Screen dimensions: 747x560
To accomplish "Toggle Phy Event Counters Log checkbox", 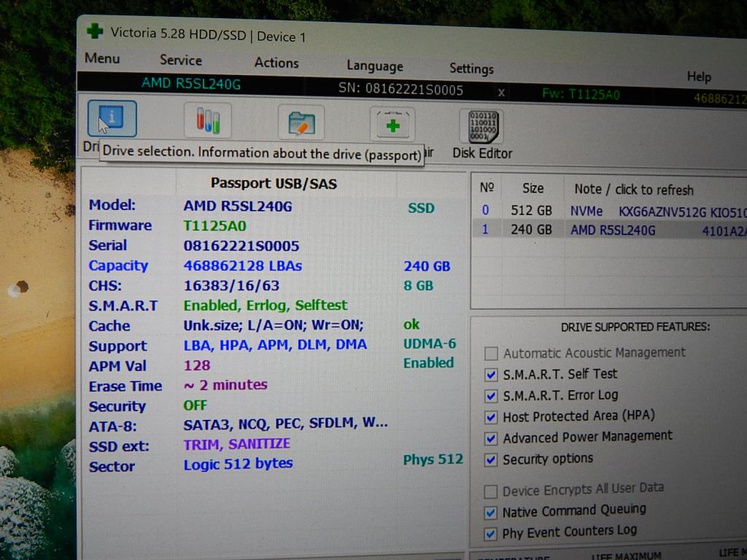I will pyautogui.click(x=489, y=533).
